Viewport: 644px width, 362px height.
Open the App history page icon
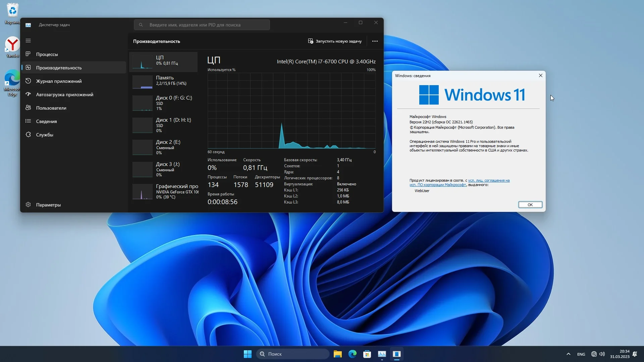tap(28, 81)
